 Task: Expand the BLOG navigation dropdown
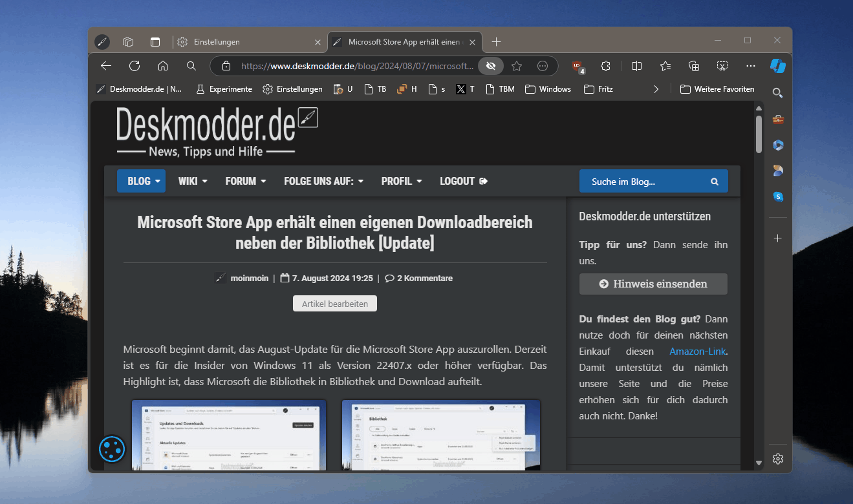coord(141,181)
